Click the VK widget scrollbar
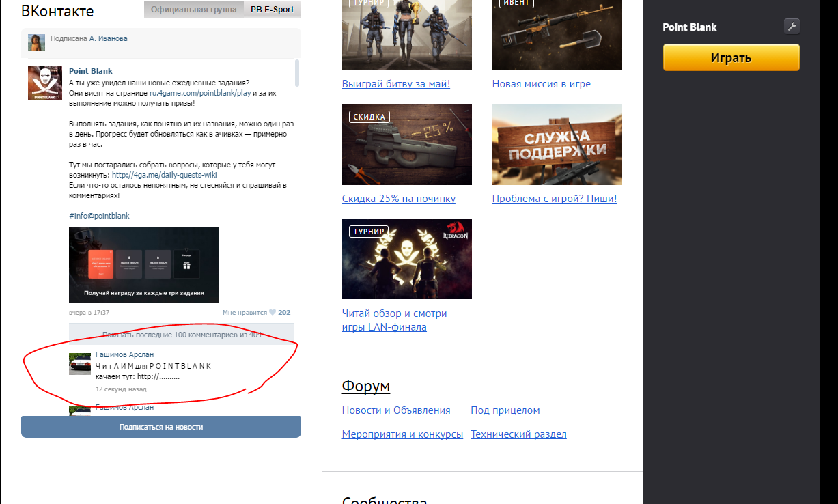 point(296,73)
